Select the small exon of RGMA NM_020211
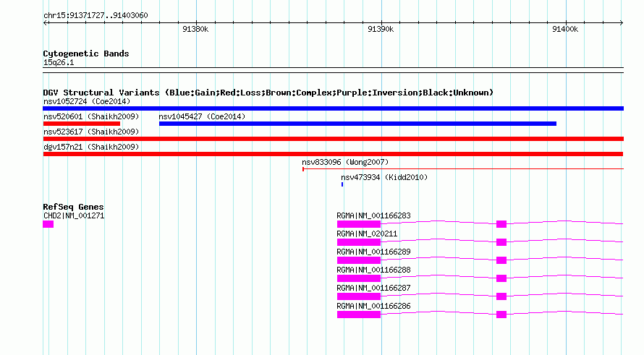 [501, 242]
